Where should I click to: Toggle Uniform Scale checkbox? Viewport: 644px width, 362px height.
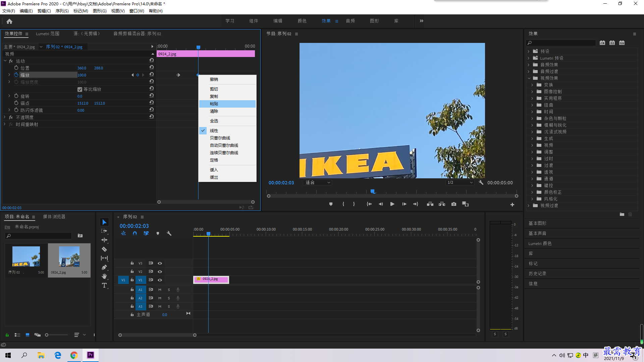click(80, 89)
